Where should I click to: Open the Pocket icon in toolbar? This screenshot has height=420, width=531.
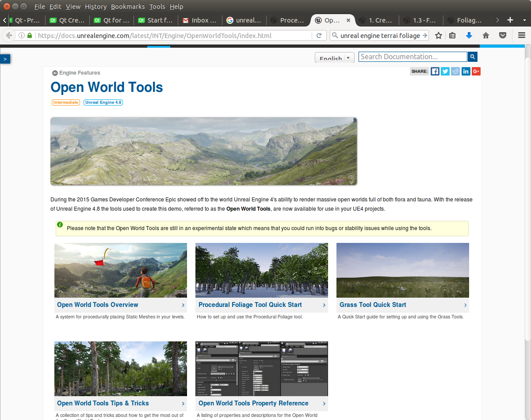pyautogui.click(x=503, y=35)
